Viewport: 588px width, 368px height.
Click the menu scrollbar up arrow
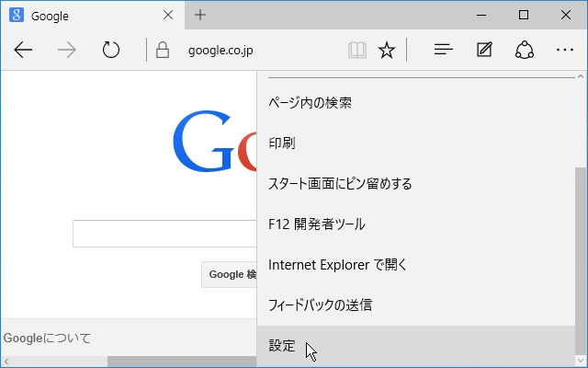coord(581,76)
